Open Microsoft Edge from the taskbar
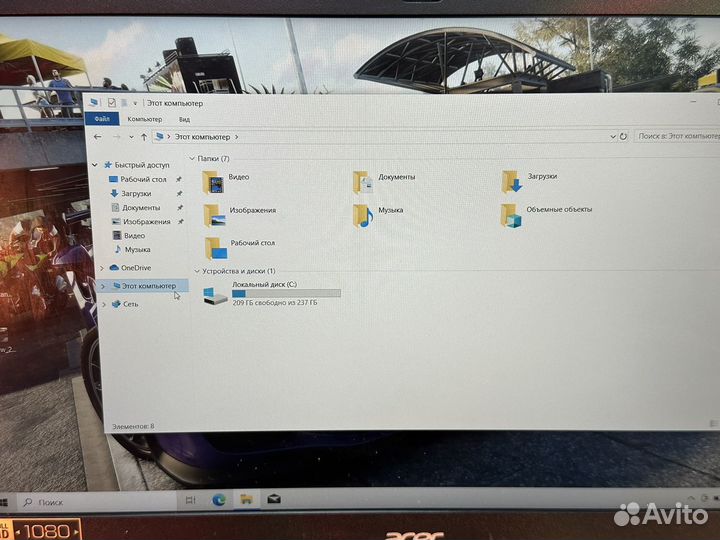 click(219, 499)
